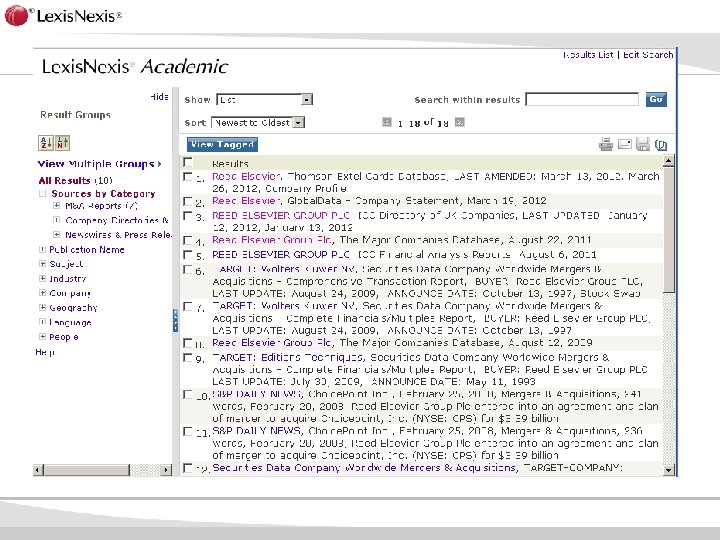Open Edit Search link
The width and height of the screenshot is (720, 540).
(648, 55)
